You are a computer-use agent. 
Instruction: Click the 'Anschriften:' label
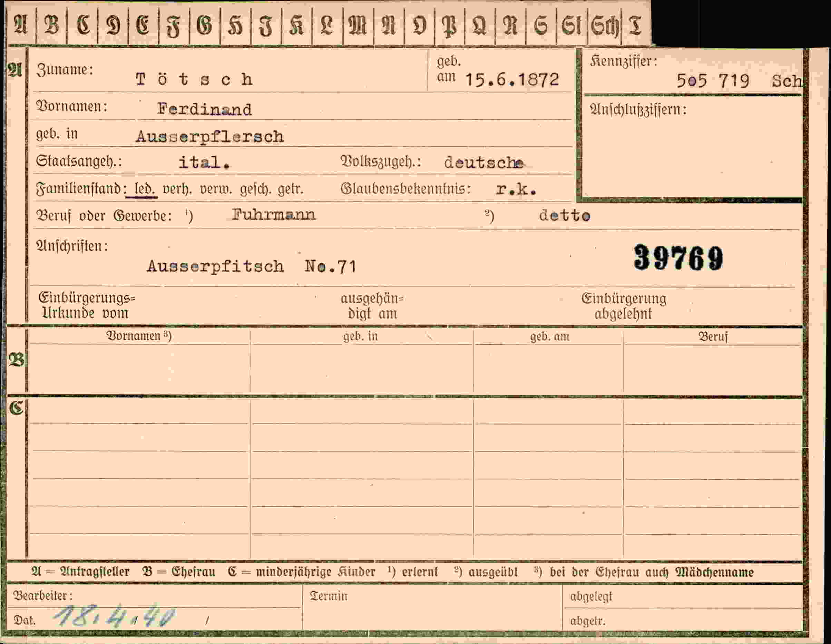tap(72, 246)
